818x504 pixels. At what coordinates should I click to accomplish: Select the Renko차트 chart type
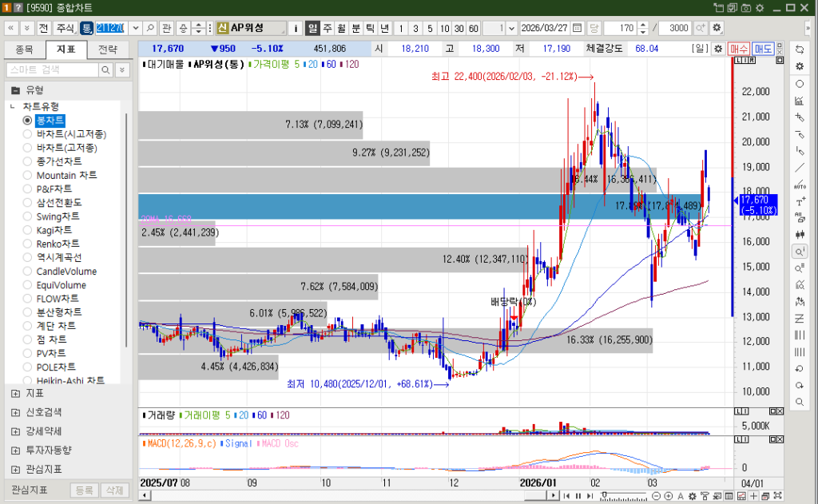point(27,244)
